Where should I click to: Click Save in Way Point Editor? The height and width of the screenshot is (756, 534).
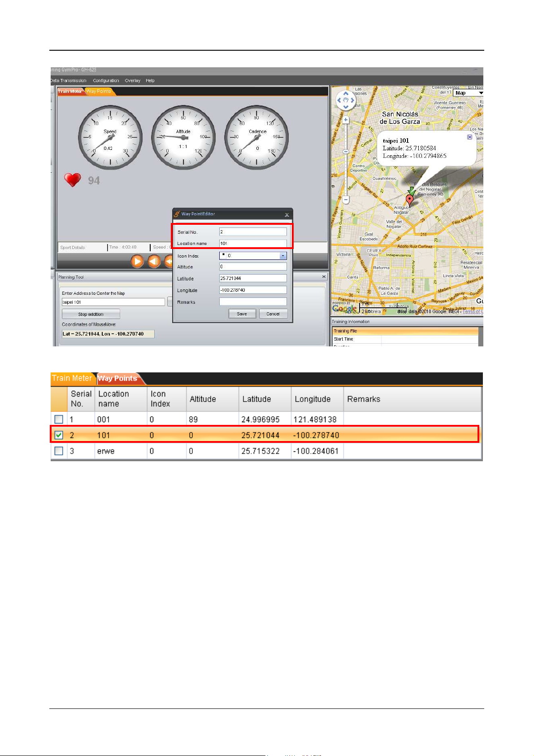[242, 314]
